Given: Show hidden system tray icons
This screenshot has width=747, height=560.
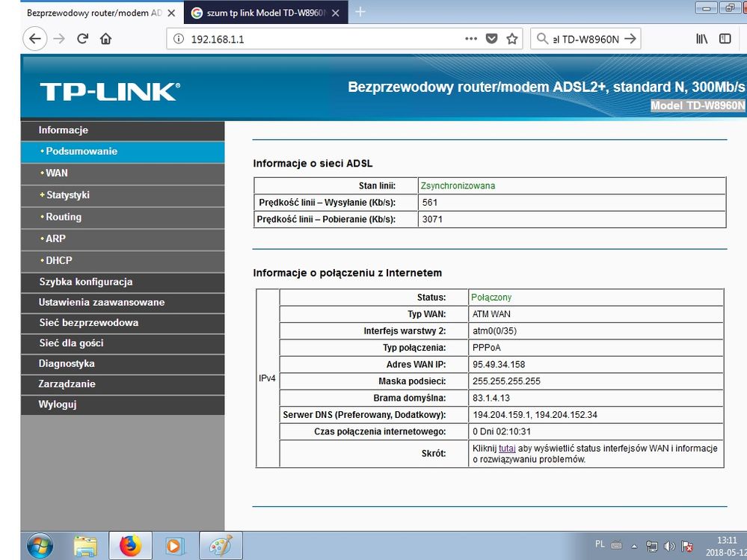Looking at the screenshot, I should [x=633, y=546].
